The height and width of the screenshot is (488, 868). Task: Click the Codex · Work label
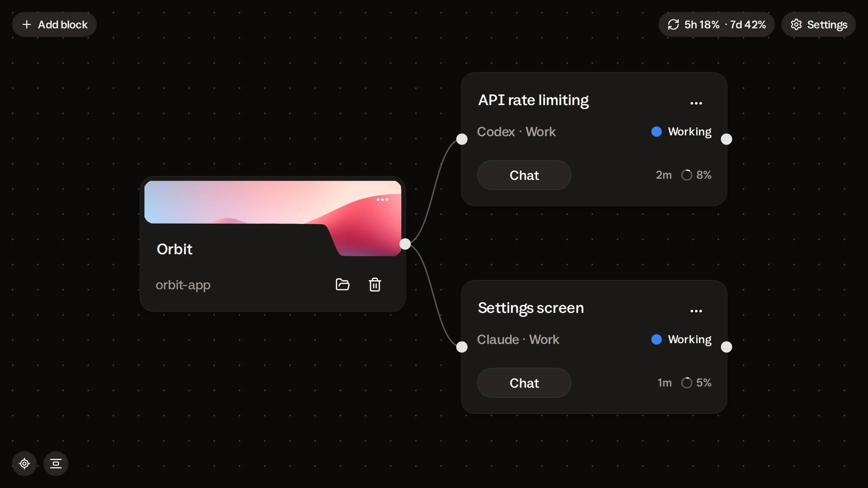pyautogui.click(x=516, y=132)
